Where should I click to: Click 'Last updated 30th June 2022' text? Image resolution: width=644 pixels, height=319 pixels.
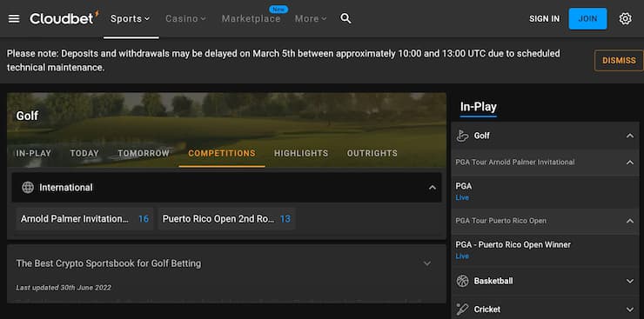point(64,288)
